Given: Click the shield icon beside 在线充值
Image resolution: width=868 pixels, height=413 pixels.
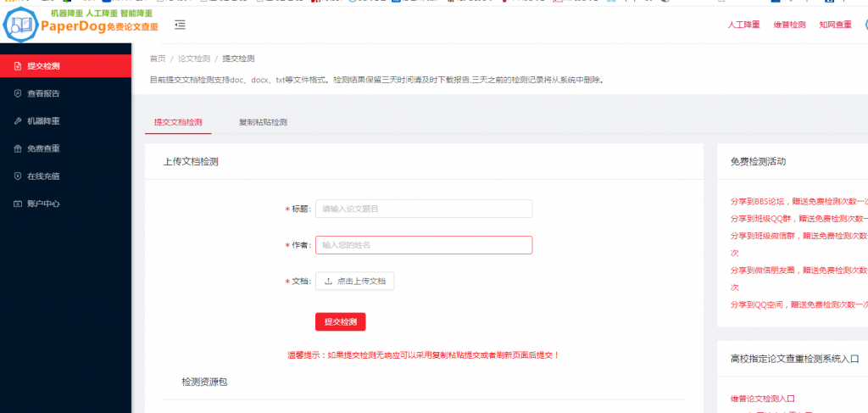Looking at the screenshot, I should point(18,176).
